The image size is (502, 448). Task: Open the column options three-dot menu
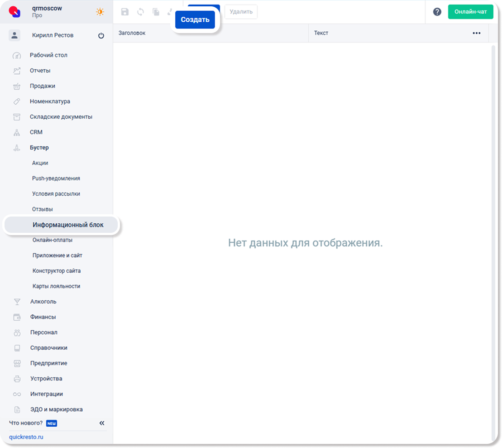[476, 33]
